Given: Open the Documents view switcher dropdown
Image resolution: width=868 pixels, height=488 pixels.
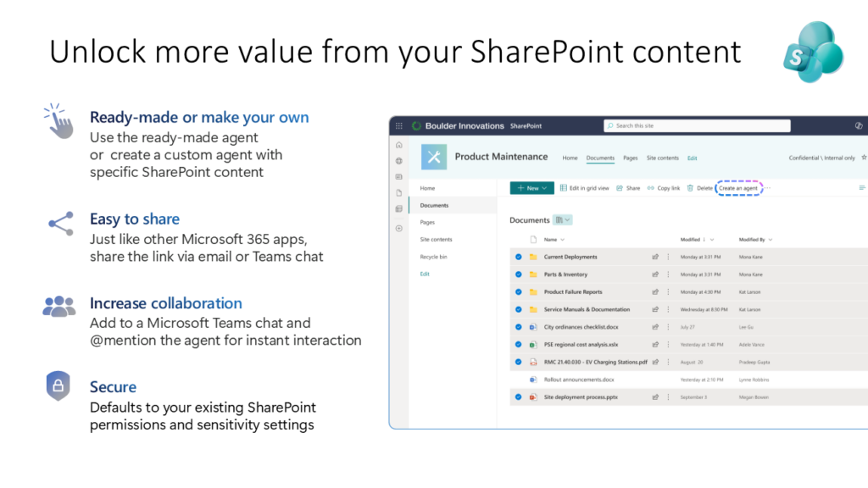Looking at the screenshot, I should 563,220.
